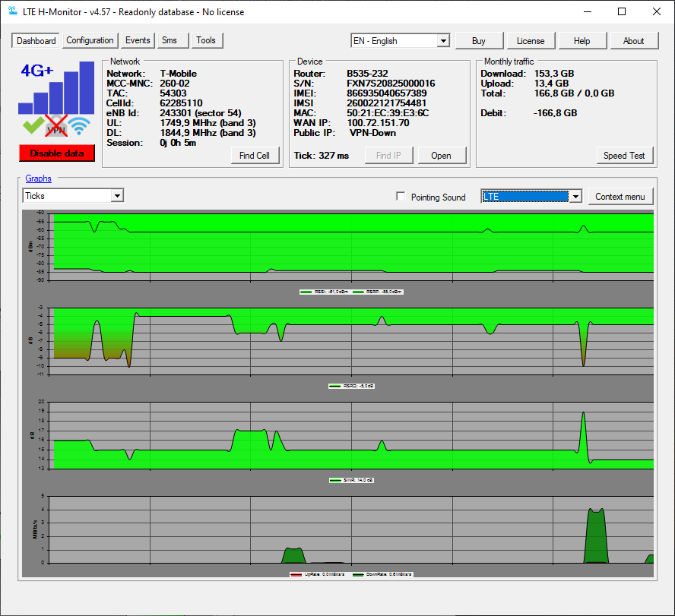
Task: Click the WAN IP value 100.72.151.70
Action: coord(378,123)
